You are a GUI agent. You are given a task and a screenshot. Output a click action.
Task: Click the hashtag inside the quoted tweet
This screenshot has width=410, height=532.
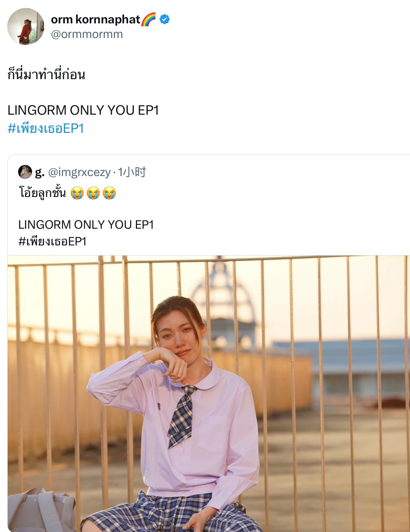(52, 241)
